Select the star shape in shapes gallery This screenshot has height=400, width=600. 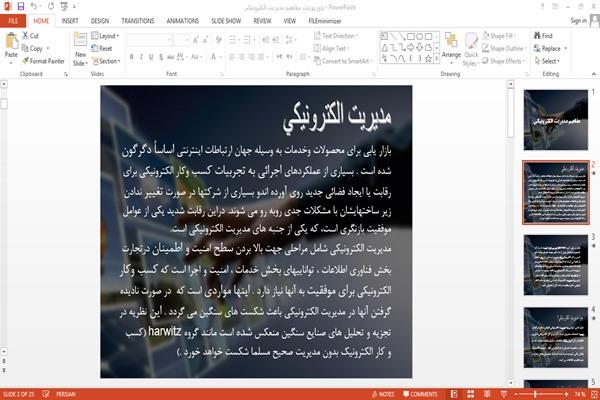coord(428,59)
